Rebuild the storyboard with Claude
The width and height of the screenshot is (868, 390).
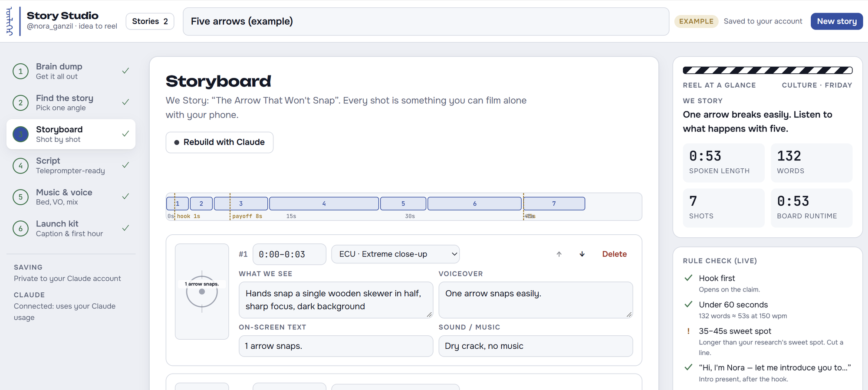coord(219,142)
